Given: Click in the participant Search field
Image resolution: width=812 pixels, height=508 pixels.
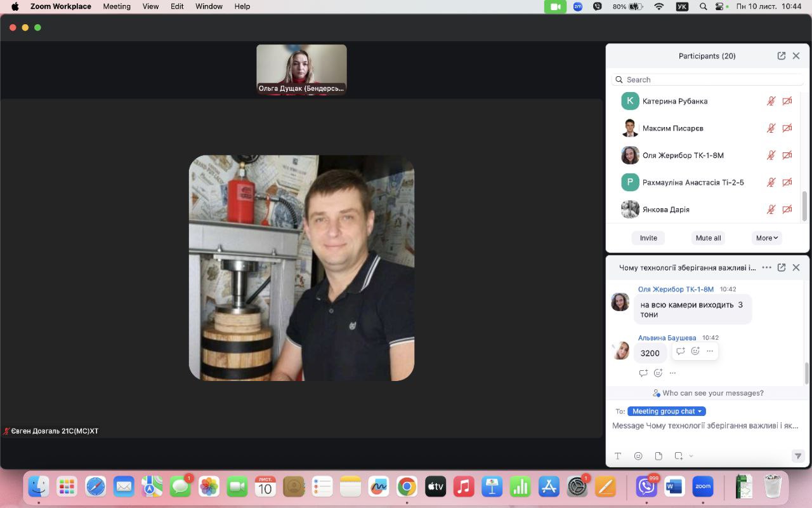Looking at the screenshot, I should pos(708,80).
